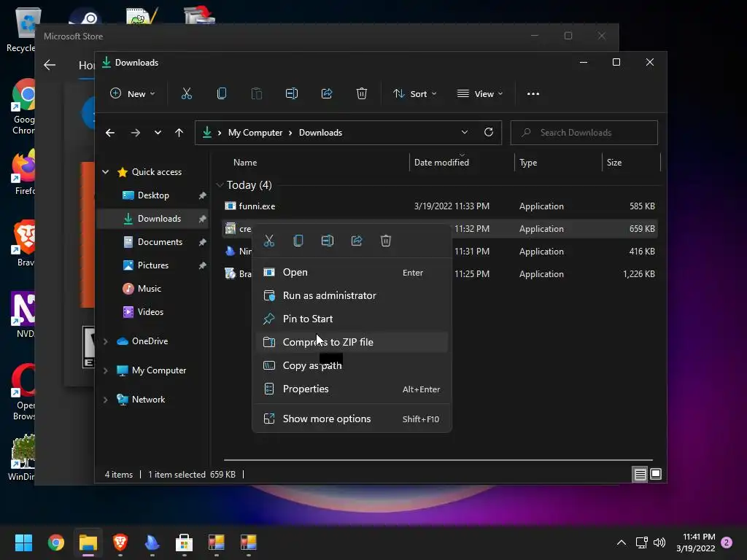Click the network icon in system tray
This screenshot has height=560, width=747.
pos(641,542)
